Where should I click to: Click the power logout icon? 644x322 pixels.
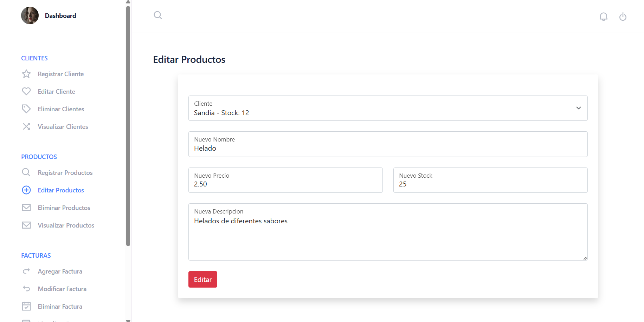point(623,17)
